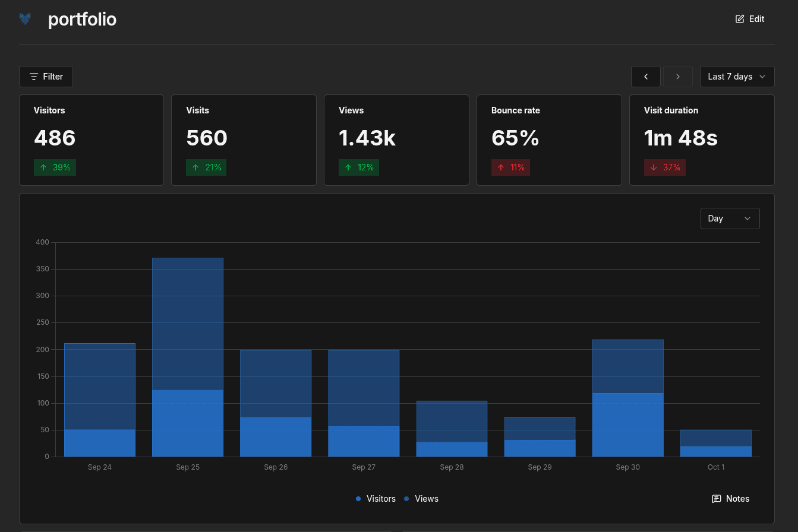The height and width of the screenshot is (532, 798).
Task: Select the Bounce rate metric card
Action: [549, 140]
